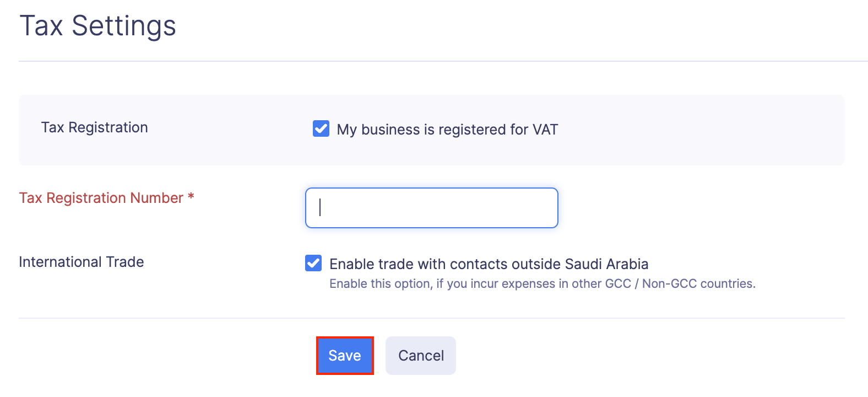Click the "Enable trade with contacts outside Saudi Arabia" label
The width and height of the screenshot is (868, 397).
click(x=489, y=264)
